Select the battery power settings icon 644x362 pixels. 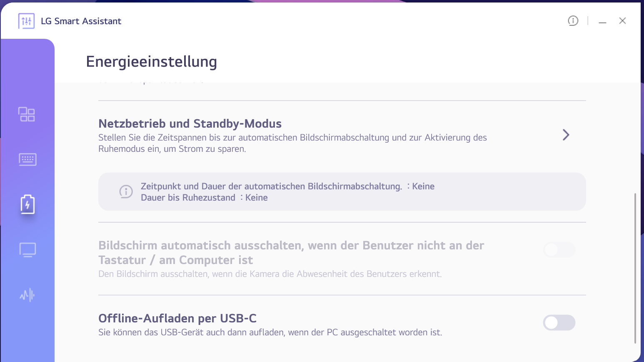[x=27, y=204]
